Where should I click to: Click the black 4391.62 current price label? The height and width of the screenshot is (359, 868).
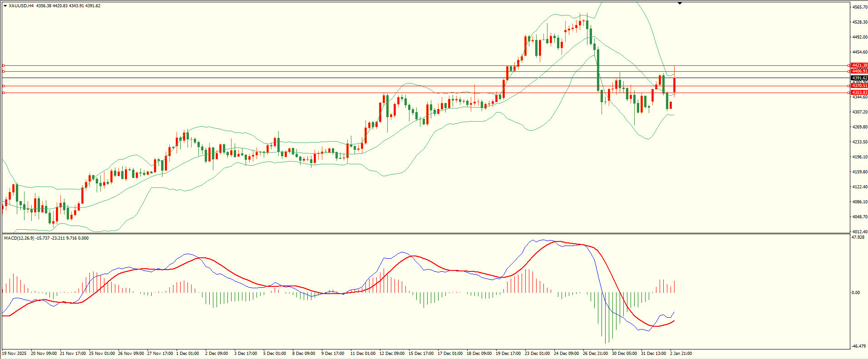coord(859,78)
